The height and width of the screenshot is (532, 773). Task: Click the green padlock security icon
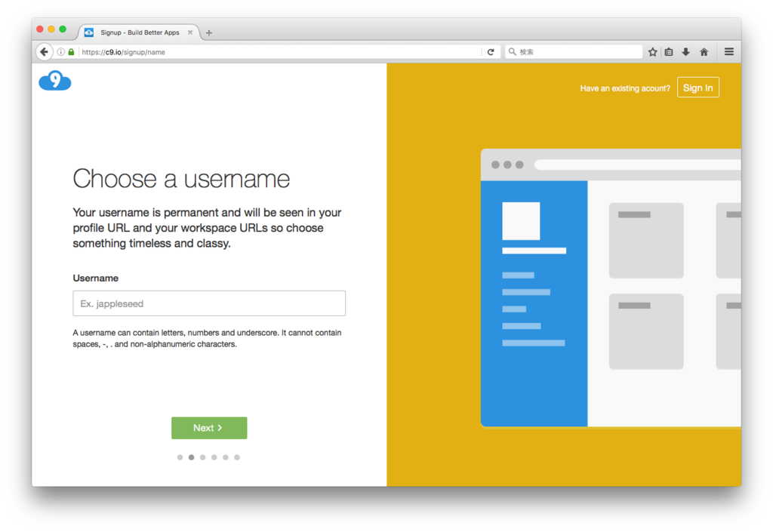(x=71, y=52)
